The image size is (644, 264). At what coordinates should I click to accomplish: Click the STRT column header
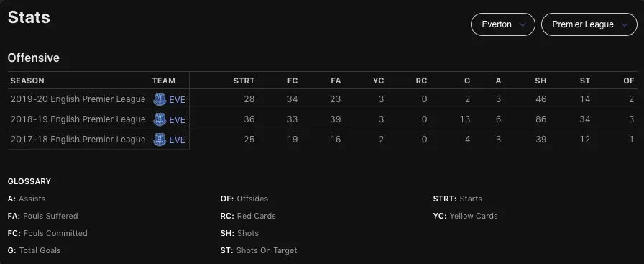[244, 81]
